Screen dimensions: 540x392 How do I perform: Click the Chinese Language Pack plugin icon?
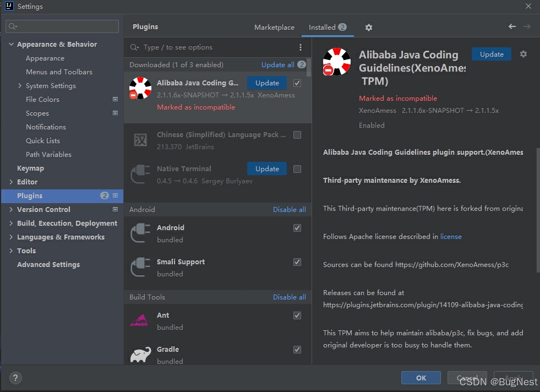(140, 140)
